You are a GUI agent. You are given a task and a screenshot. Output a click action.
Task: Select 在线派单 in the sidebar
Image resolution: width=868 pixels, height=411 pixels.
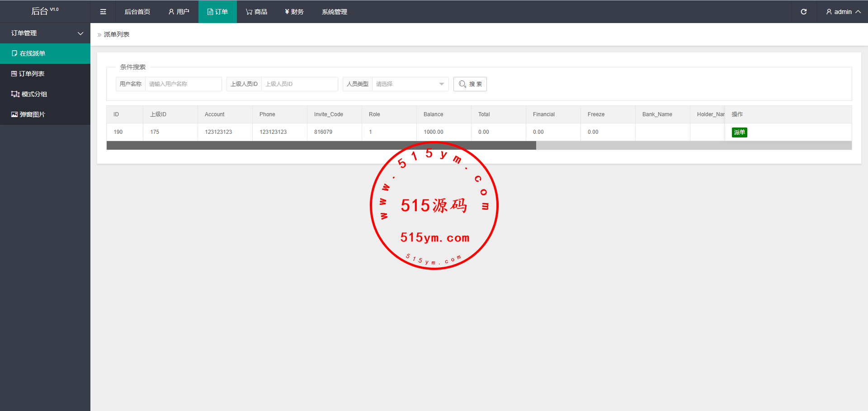point(33,53)
